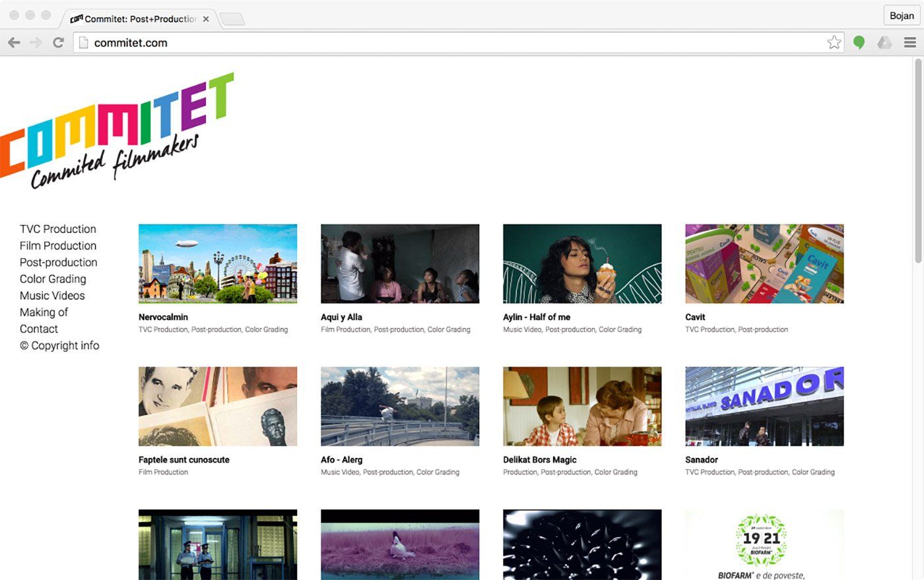Click the Aylin - Half of me title

pos(537,317)
